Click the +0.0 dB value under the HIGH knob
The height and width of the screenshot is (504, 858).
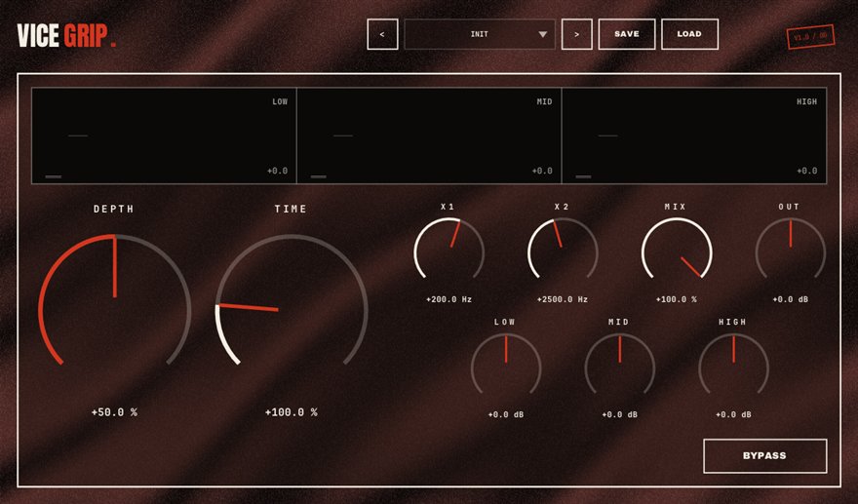click(734, 415)
